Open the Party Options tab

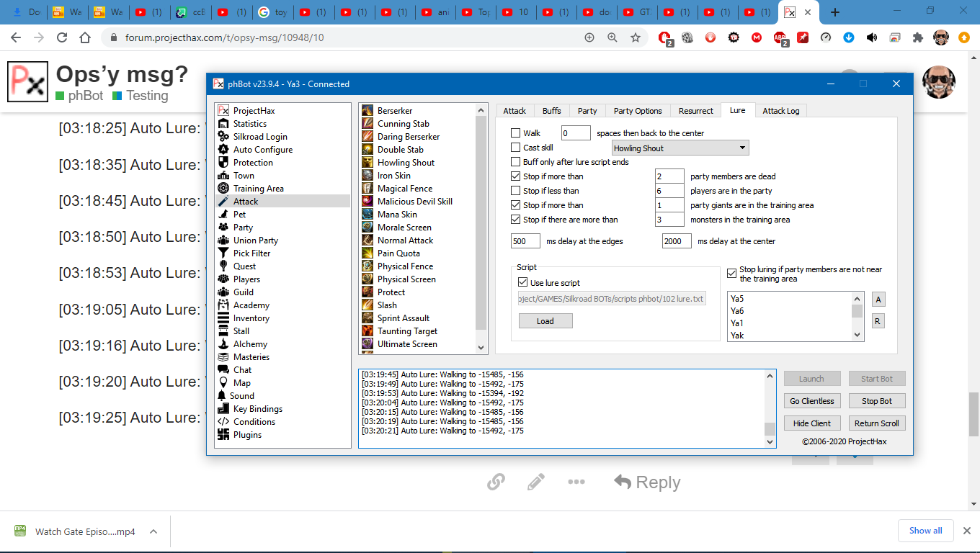(637, 111)
